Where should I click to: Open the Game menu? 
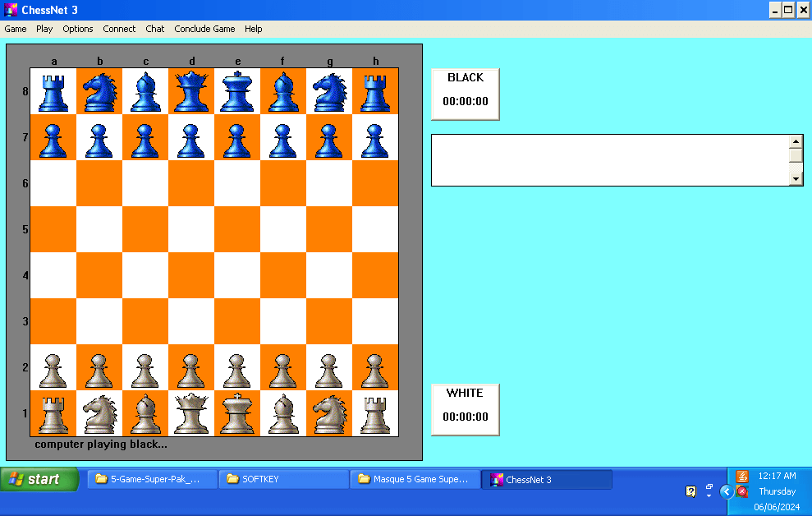[16, 29]
